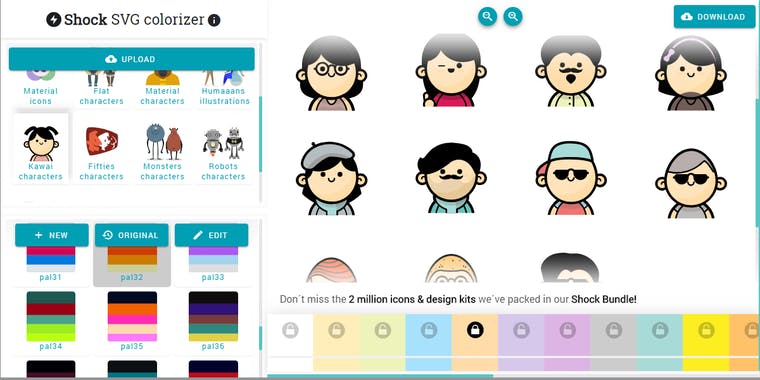Click the Upload button
Screen dimensions: 760x380
coord(131,59)
